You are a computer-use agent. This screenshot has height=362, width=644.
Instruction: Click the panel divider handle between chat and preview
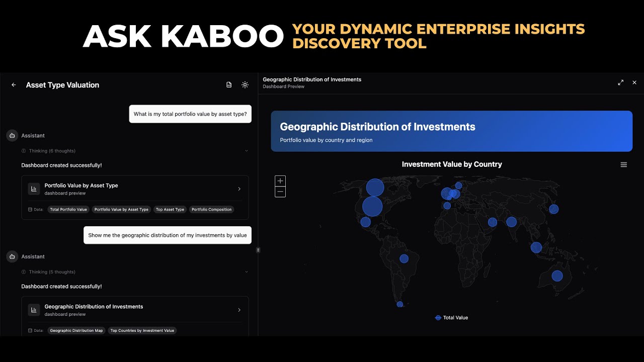coord(258,250)
